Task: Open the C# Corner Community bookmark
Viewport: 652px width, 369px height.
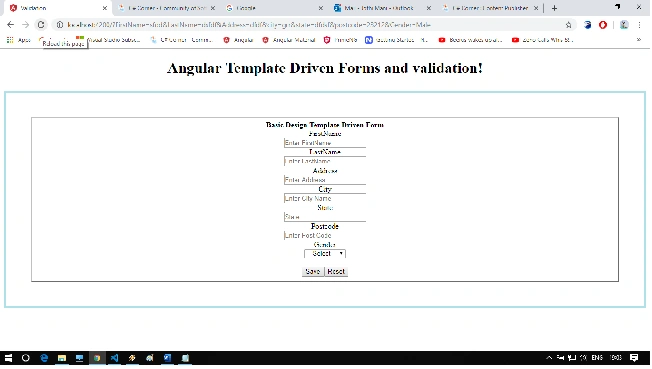Action: point(181,40)
